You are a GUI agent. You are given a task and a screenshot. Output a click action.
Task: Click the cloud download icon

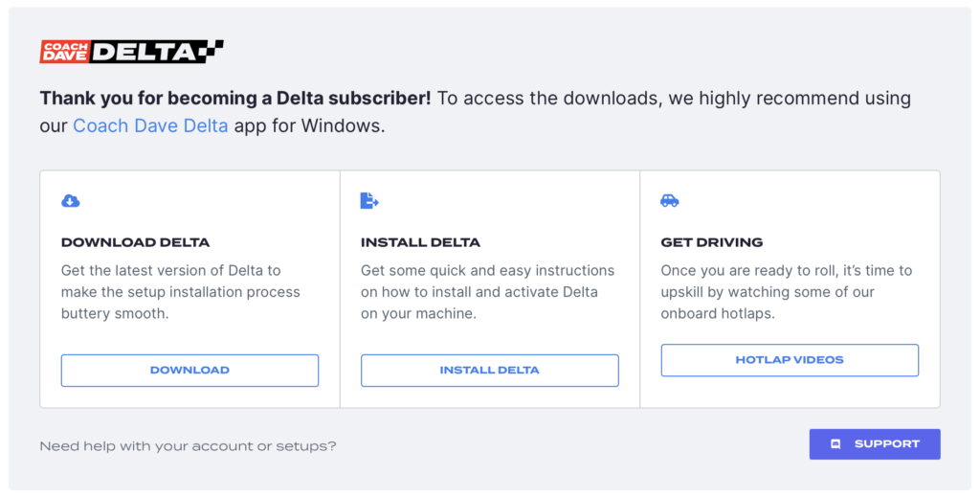pos(71,200)
